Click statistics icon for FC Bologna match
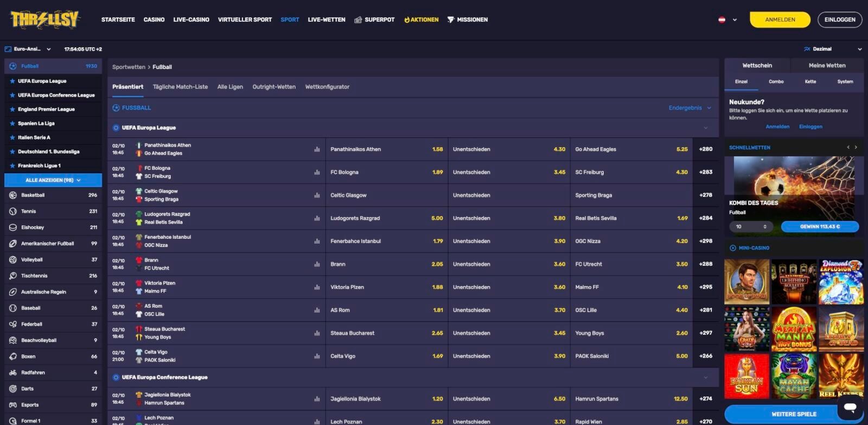 coord(317,173)
